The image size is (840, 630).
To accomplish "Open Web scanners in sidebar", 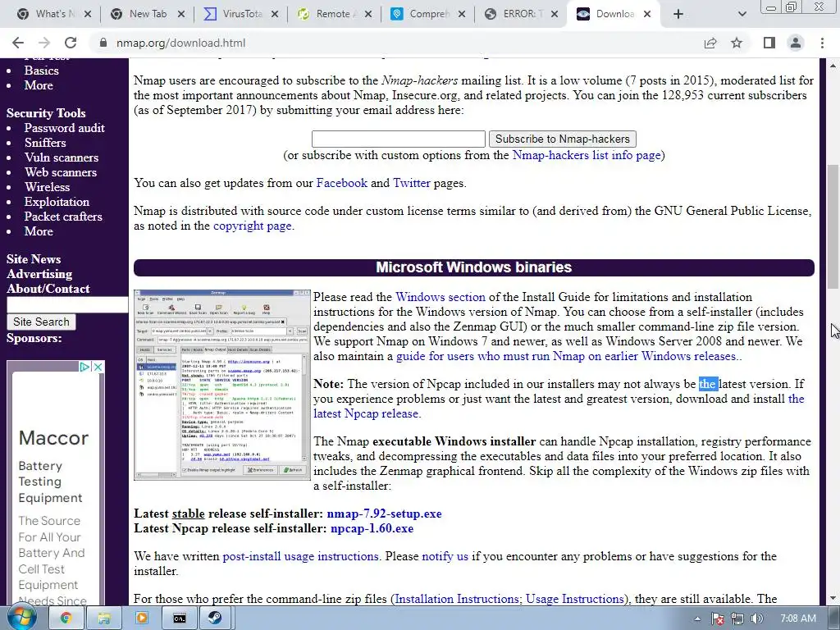I will [x=61, y=172].
